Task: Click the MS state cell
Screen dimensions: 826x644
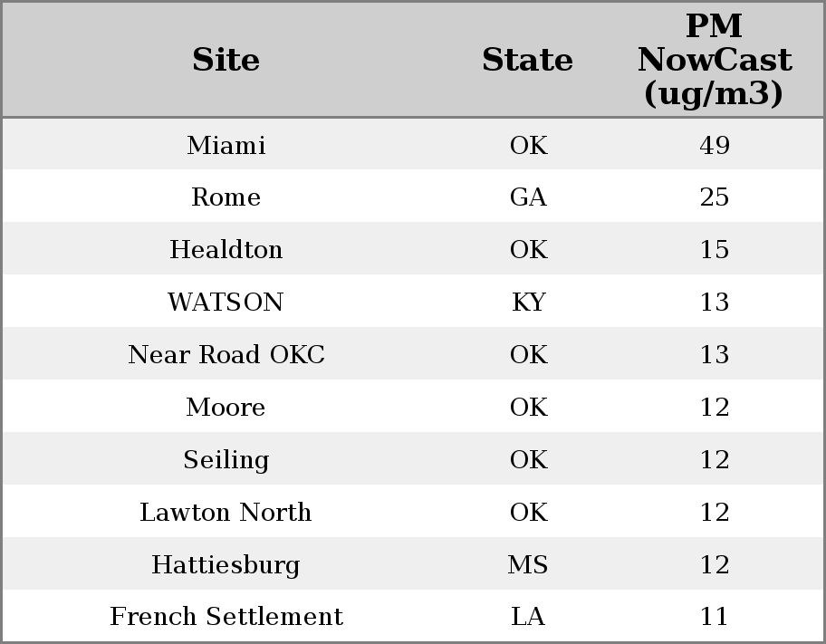Action: point(528,565)
